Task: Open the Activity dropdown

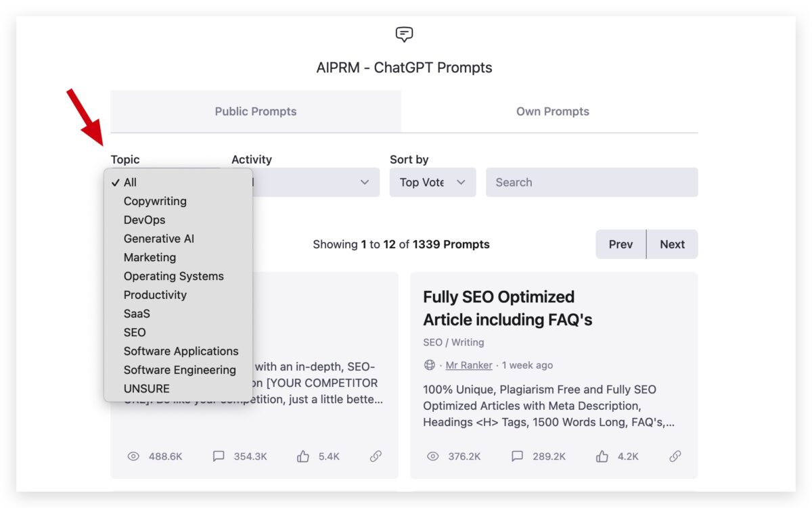Action: (315, 182)
